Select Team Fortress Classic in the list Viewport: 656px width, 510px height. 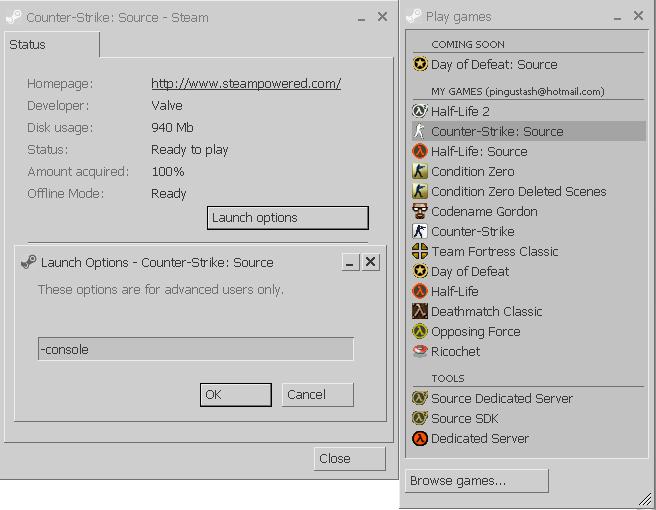pos(528,251)
